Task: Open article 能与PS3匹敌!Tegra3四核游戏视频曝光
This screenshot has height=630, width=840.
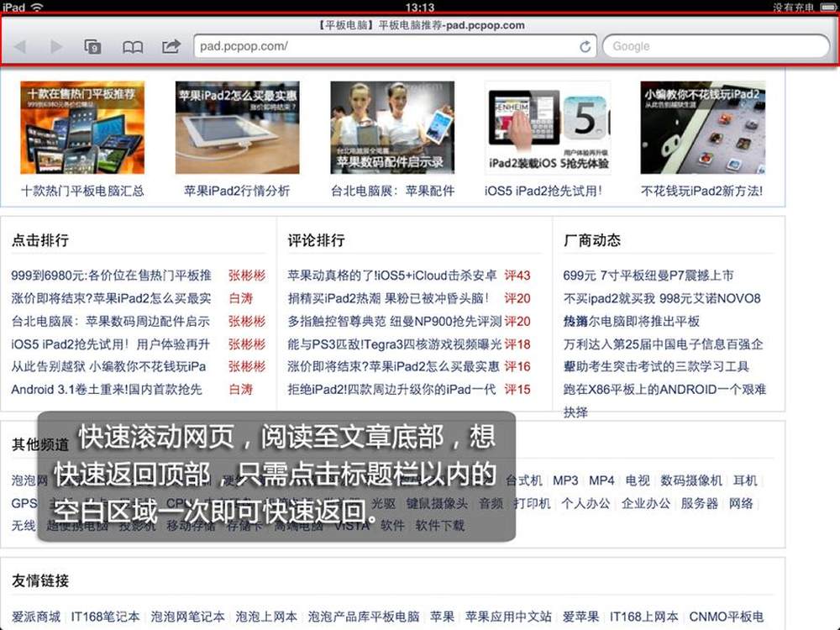Action: pos(395,344)
